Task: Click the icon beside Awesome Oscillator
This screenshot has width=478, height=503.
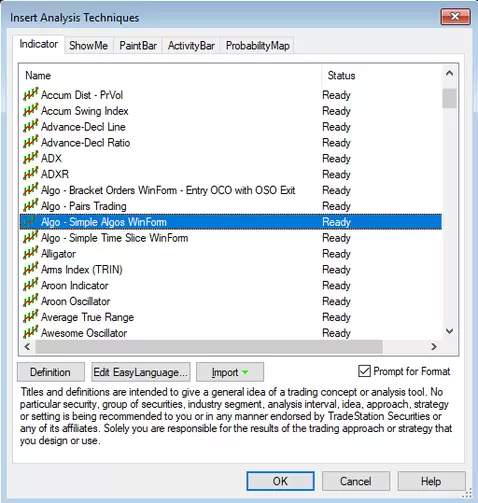Action: [x=30, y=332]
